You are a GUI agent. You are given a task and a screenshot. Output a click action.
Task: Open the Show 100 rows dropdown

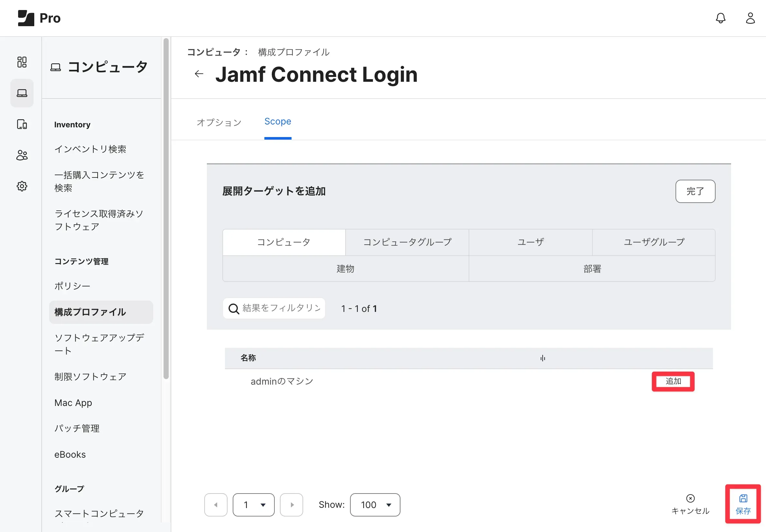375,505
